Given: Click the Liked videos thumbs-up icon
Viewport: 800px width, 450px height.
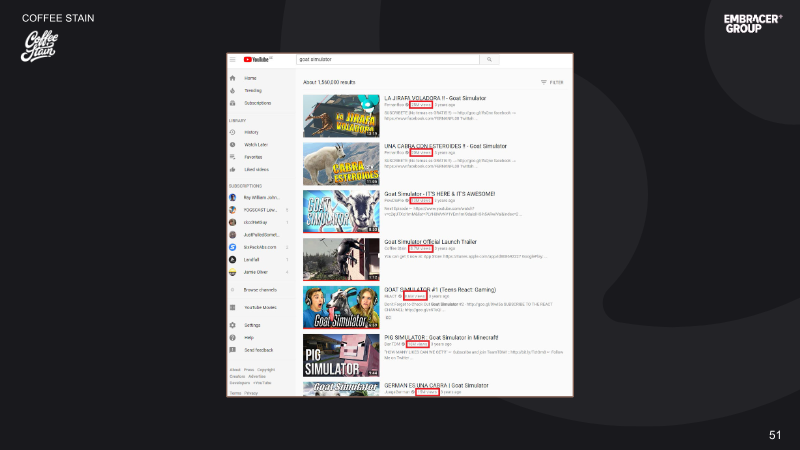Looking at the screenshot, I should [233, 169].
